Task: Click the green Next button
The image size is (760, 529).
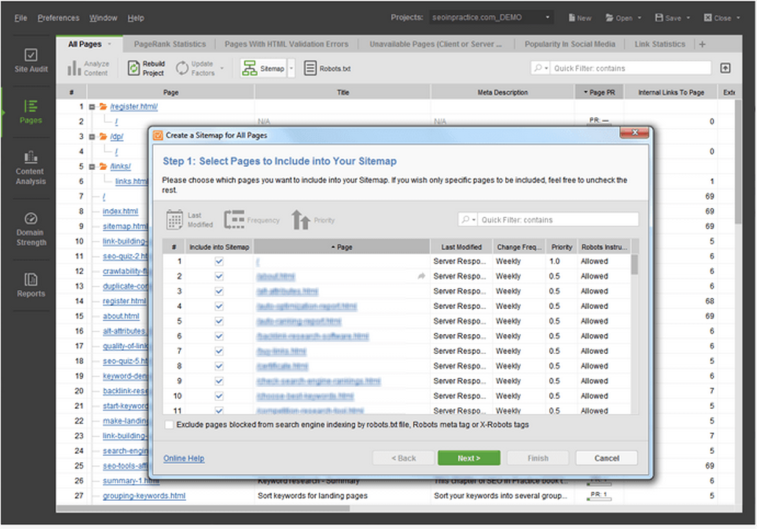Action: [x=469, y=458]
